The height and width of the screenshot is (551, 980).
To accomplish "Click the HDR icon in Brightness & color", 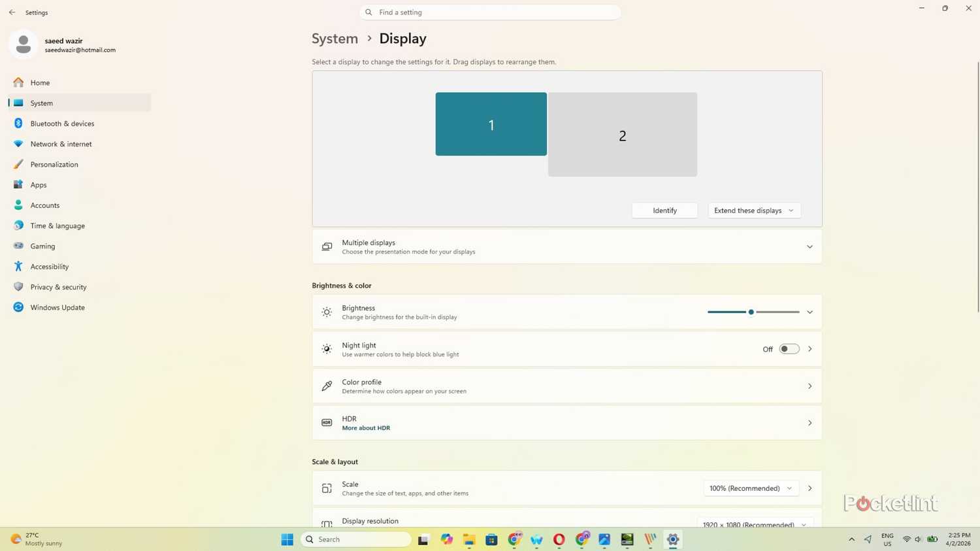I will tap(327, 422).
